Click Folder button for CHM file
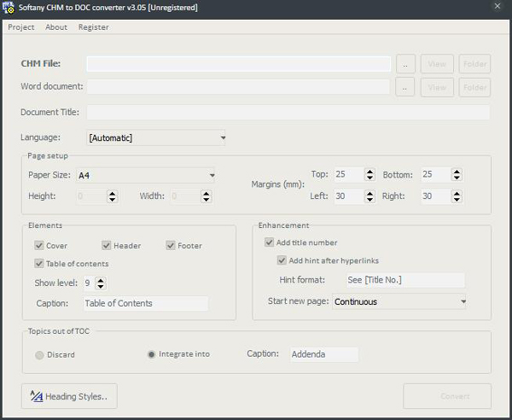This screenshot has height=420, width=512. click(x=474, y=64)
